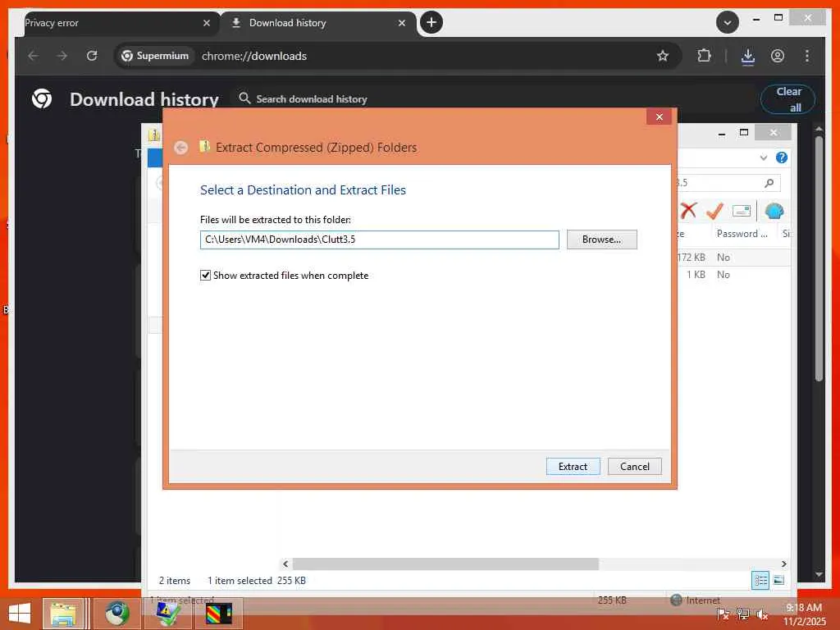Click the Extract button

tap(573, 466)
